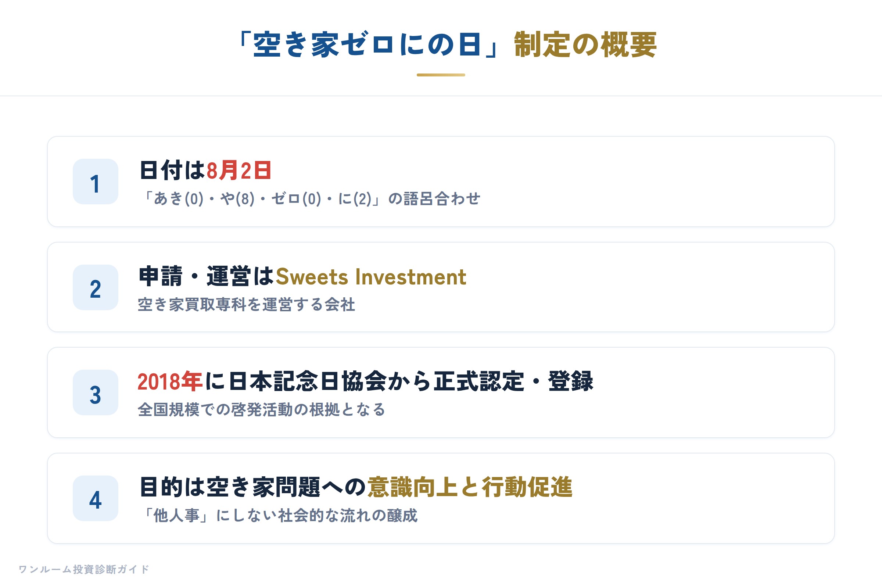This screenshot has width=882, height=588.
Task: Click the number 3 badge
Action: coord(96,392)
